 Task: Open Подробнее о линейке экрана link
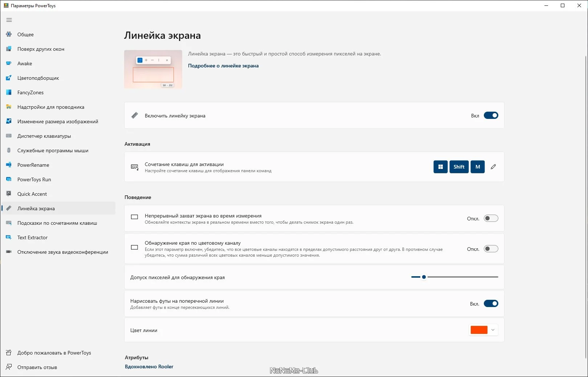coord(223,66)
